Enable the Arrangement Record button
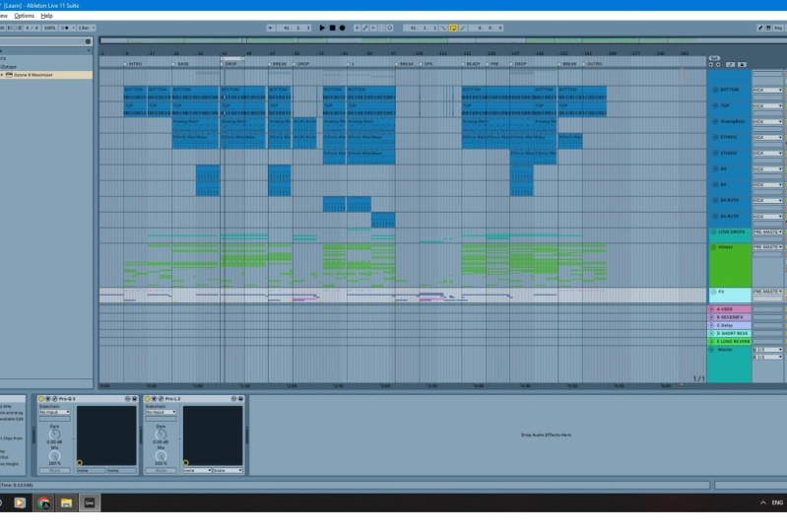This screenshot has height=532, width=787. (x=343, y=29)
